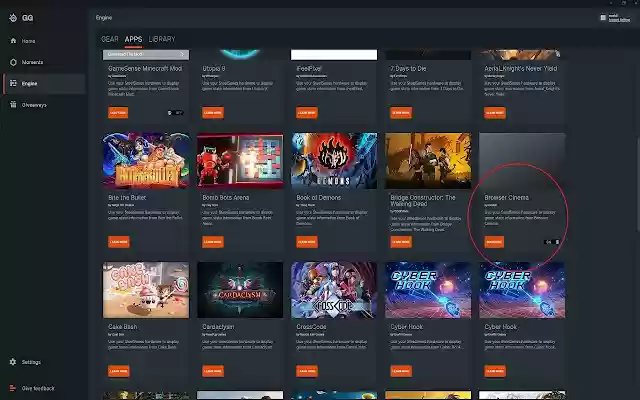The height and width of the screenshot is (400, 640).
Task: Click Learn More under Aerial_Knight's Never Yield
Action: (x=495, y=113)
